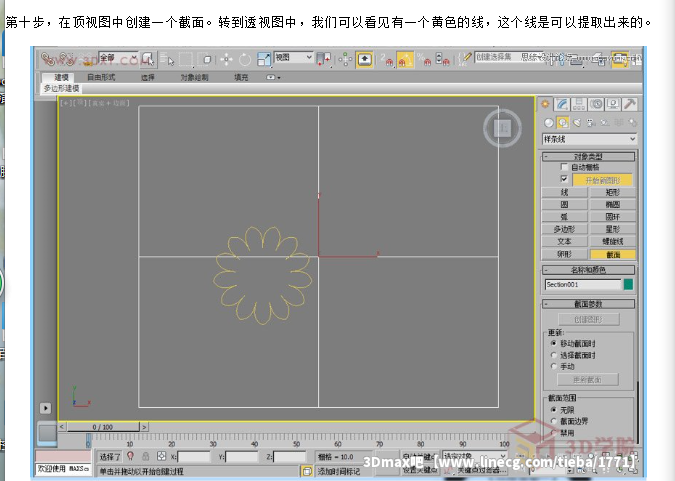
Task: Switch to the 对象绘制 ribbon tab
Action: point(195,78)
